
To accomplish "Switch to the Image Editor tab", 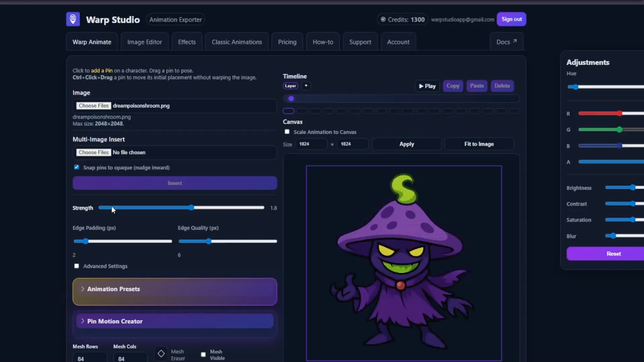I will (145, 42).
